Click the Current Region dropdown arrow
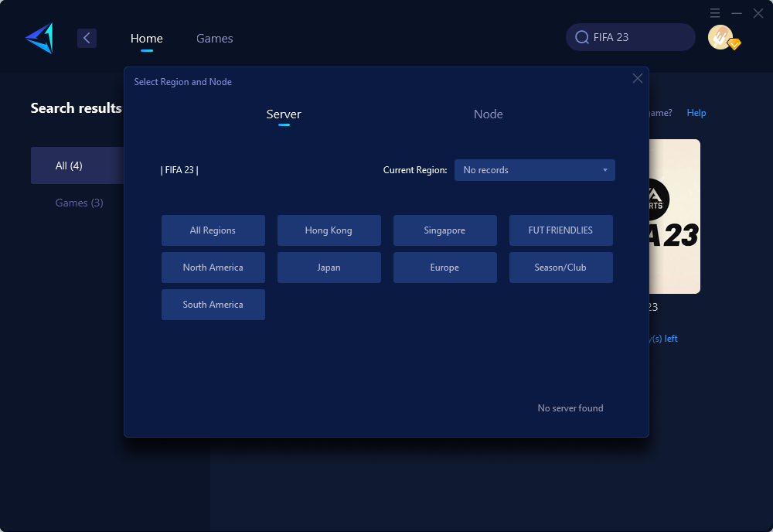 [x=605, y=170]
